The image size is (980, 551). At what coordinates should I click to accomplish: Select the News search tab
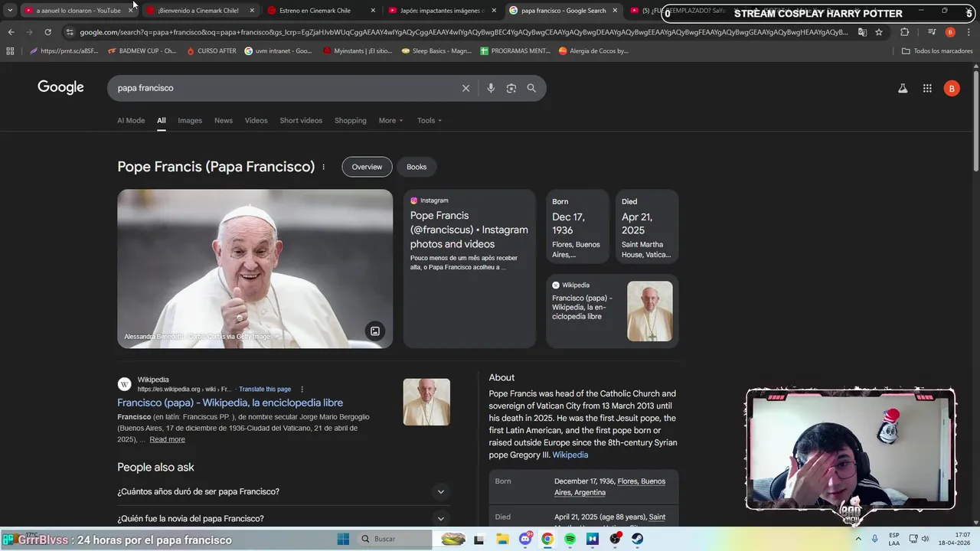pos(224,121)
